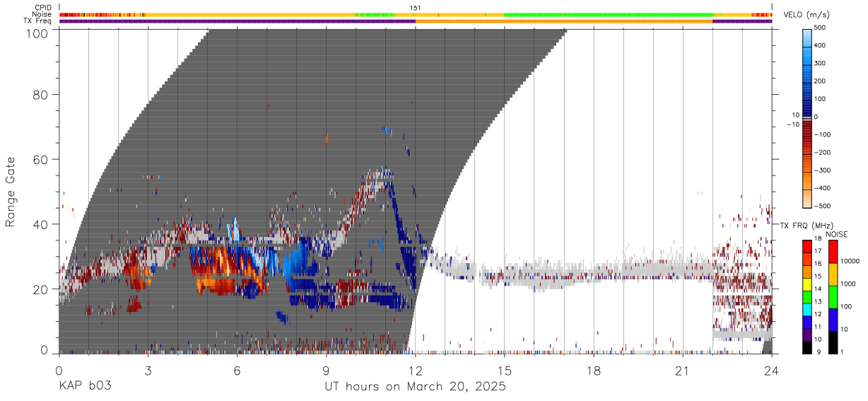This screenshot has height=401, width=868.
Task: Click the green segment of the Noise bar
Action: coord(609,14)
